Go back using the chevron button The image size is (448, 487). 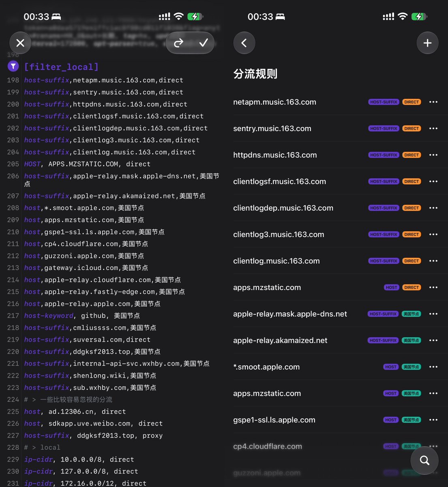tap(244, 43)
